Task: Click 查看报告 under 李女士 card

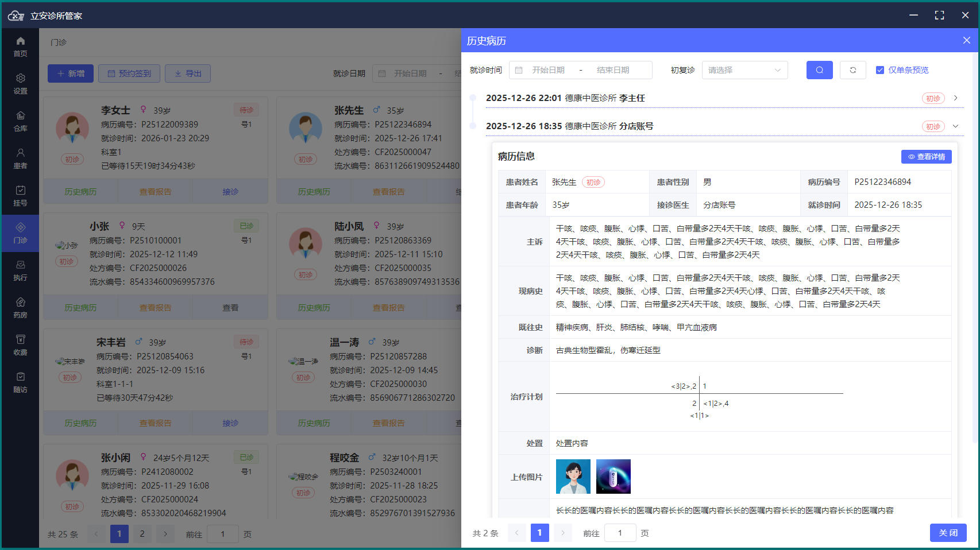Action: click(155, 192)
